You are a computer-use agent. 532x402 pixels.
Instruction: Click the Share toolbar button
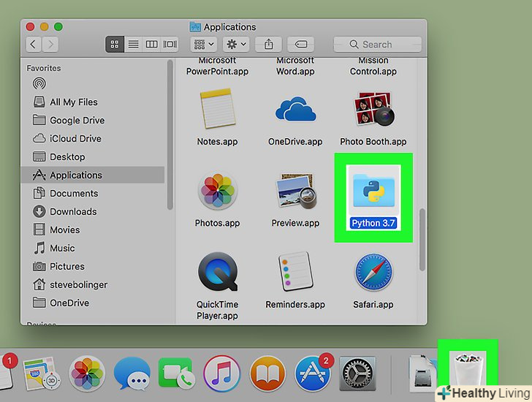(x=268, y=45)
